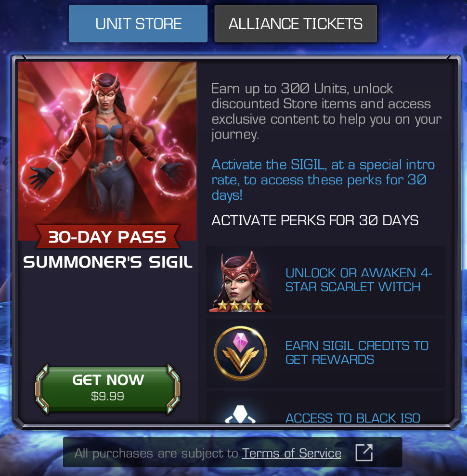Click the gold Sigil Credits emblem icon
The height and width of the screenshot is (476, 467).
[241, 353]
